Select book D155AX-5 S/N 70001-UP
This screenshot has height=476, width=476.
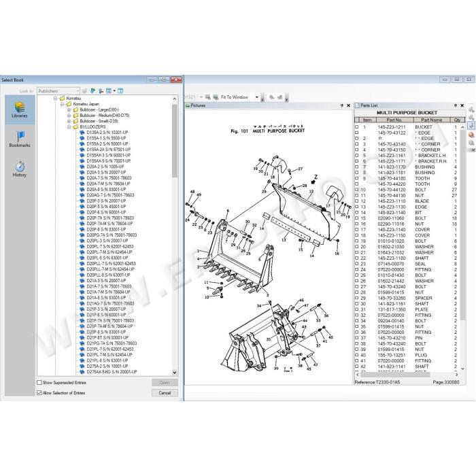click(108, 161)
